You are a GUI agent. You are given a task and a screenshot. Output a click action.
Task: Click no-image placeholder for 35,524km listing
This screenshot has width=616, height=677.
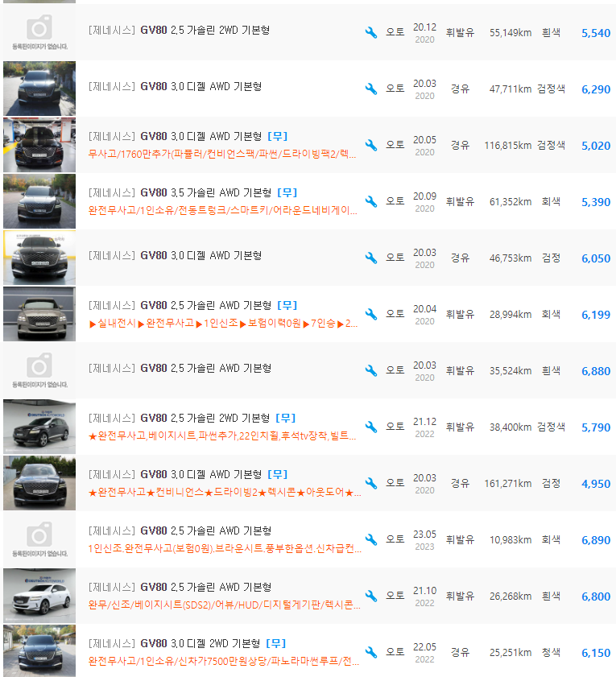[39, 370]
